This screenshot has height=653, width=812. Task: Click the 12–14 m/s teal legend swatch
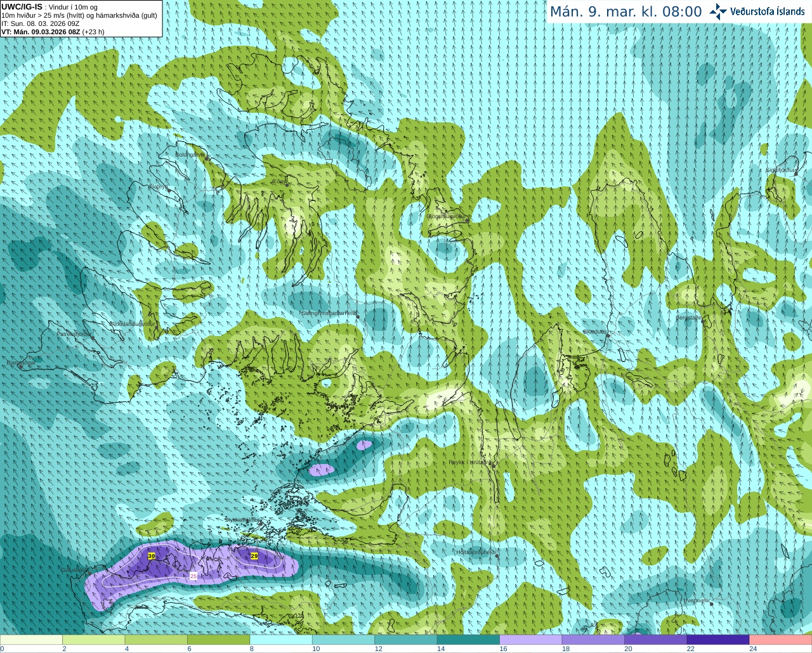pyautogui.click(x=406, y=640)
